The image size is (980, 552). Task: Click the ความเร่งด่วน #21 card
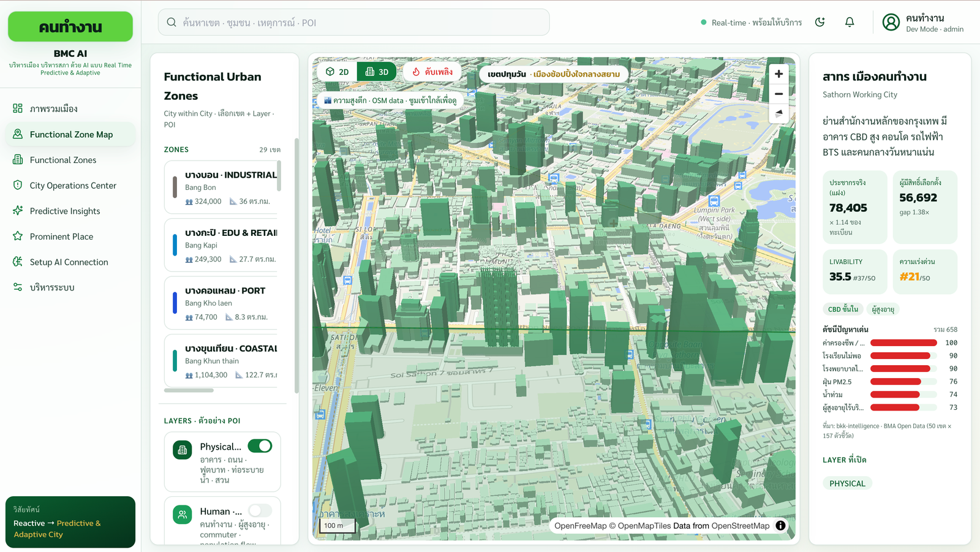[925, 271]
